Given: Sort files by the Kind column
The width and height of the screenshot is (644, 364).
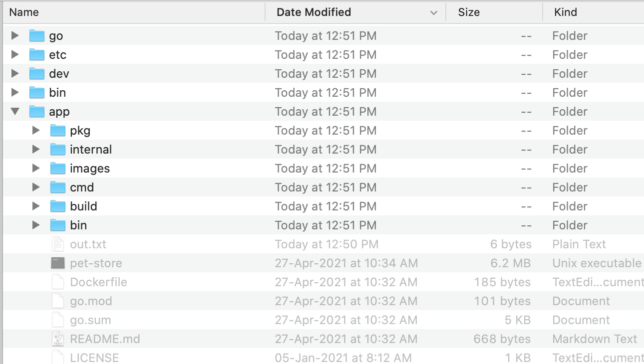Looking at the screenshot, I should [x=566, y=12].
